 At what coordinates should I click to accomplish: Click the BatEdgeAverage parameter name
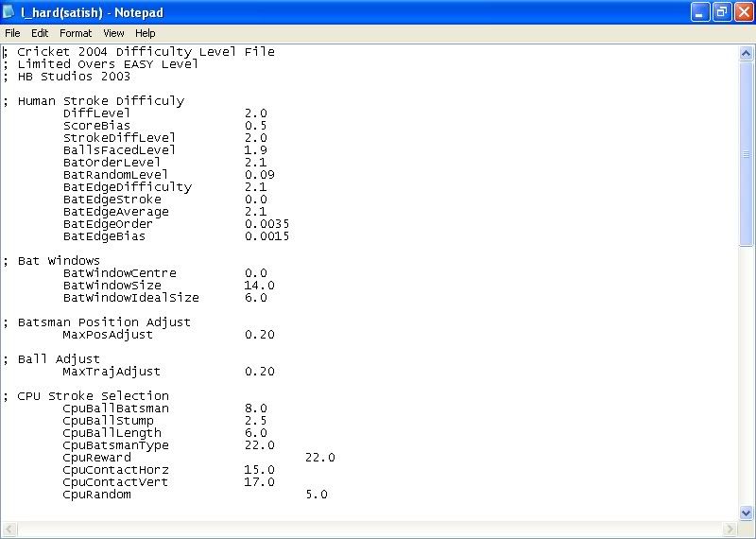pos(115,212)
